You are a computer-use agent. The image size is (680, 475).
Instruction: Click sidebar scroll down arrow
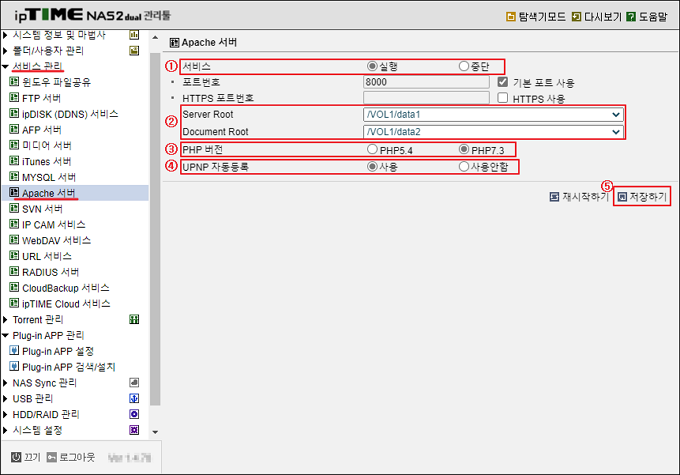pos(155,432)
